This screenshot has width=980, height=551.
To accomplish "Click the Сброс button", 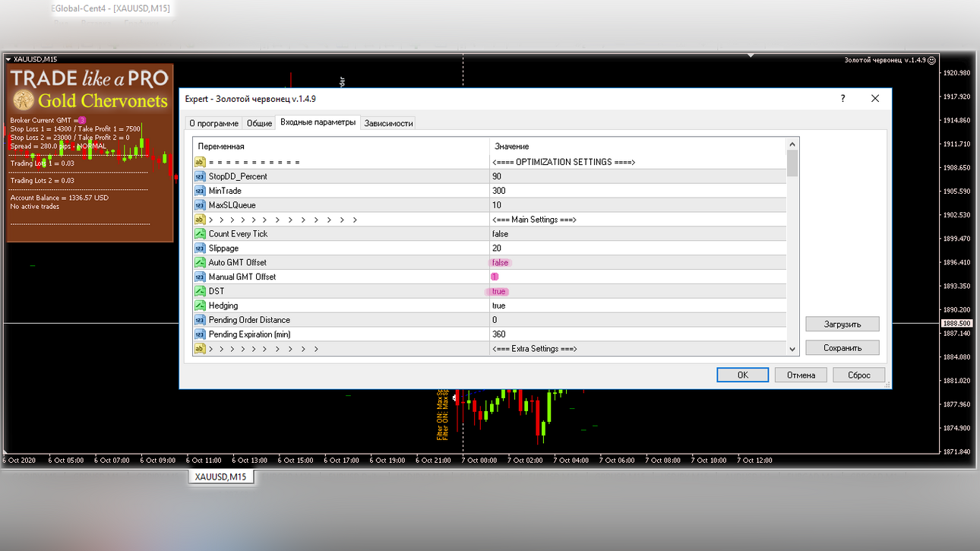I will point(859,375).
